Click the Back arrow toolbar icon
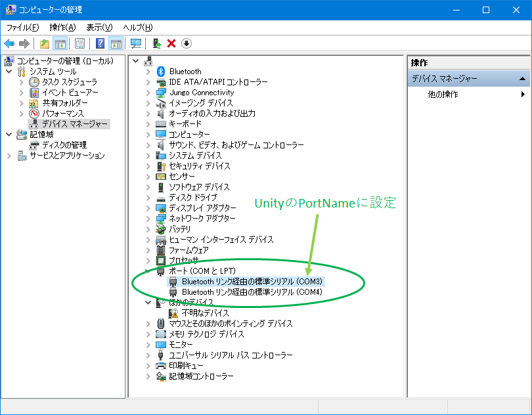Screen dimensions: 532x415 tap(9, 43)
